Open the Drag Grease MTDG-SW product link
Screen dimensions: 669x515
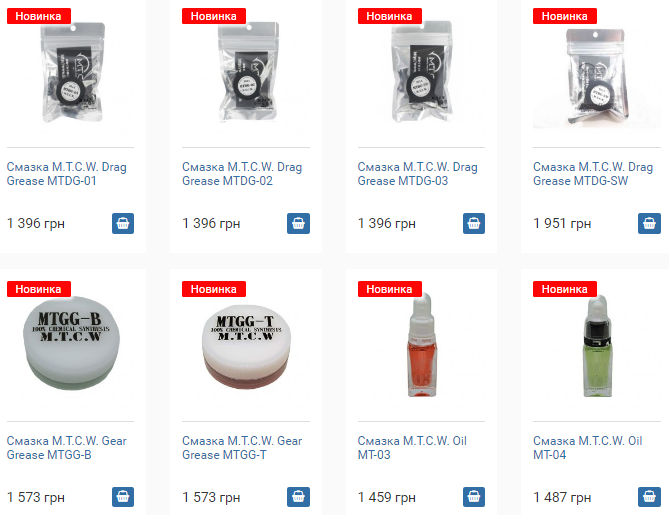(x=593, y=174)
